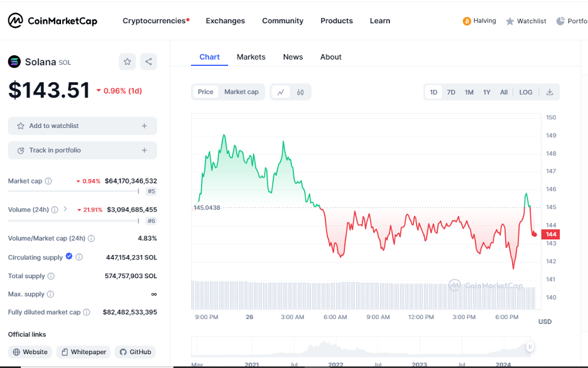Add Solana to watchlist
588x368 pixels.
click(x=82, y=126)
